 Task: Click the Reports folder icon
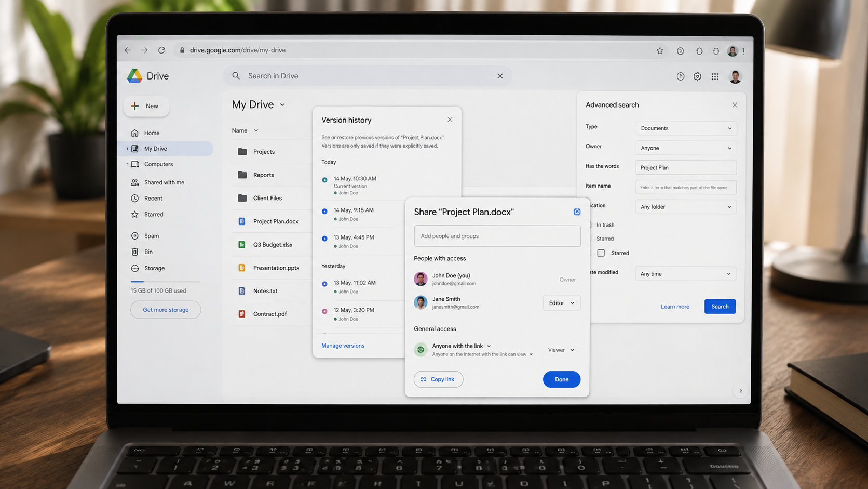pyautogui.click(x=242, y=175)
